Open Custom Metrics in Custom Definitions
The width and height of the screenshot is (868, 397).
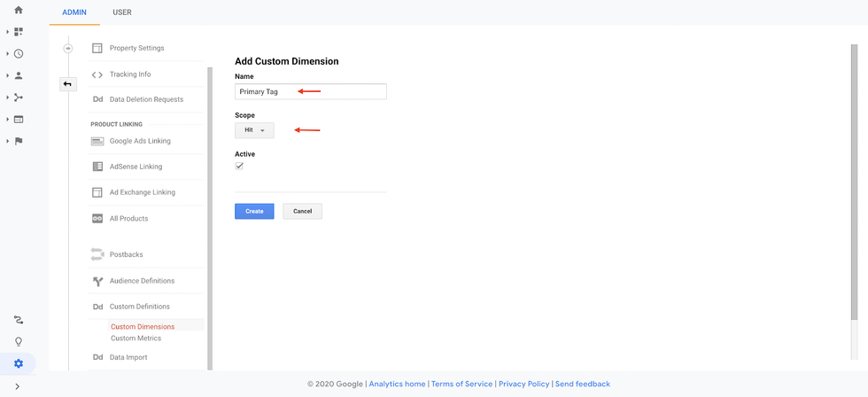click(x=136, y=339)
